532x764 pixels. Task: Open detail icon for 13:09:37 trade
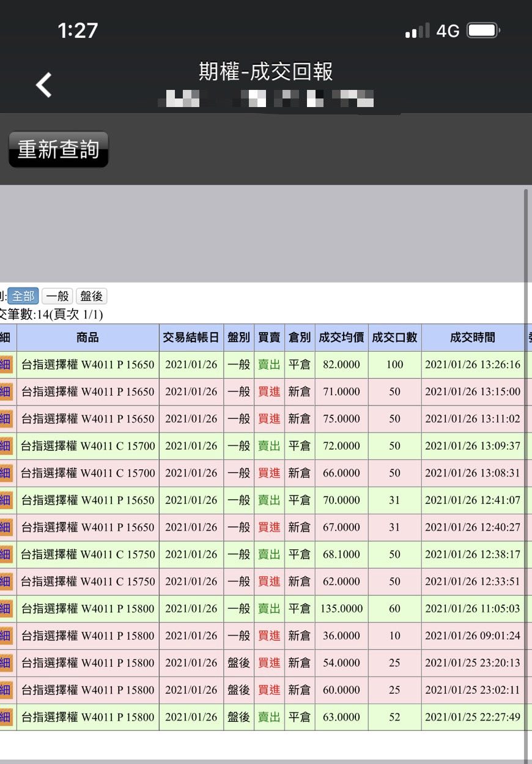coord(6,446)
